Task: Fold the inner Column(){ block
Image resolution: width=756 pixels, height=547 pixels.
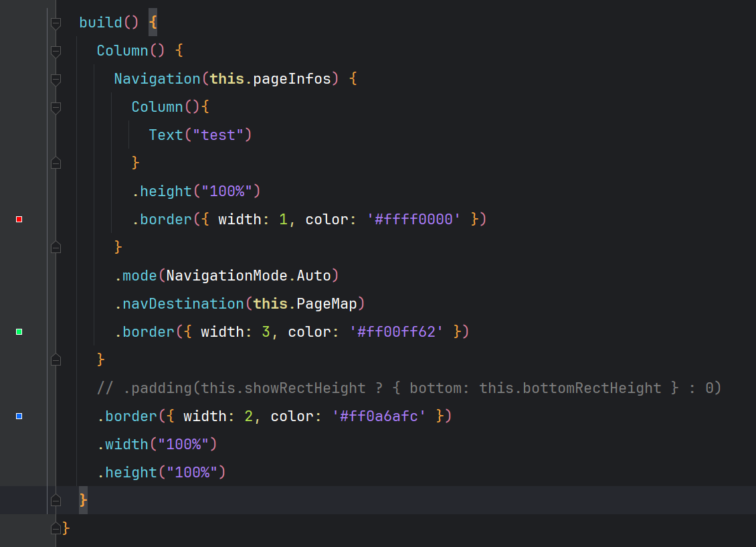Action: coord(56,108)
